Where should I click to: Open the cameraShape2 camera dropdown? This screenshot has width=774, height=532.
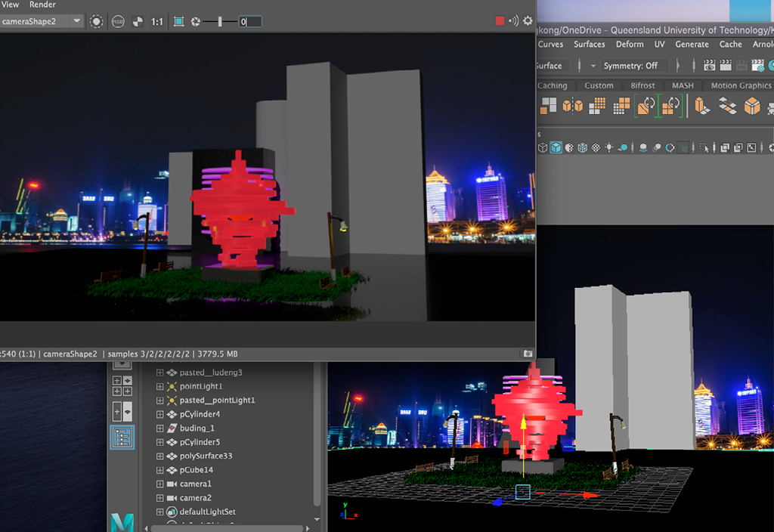click(76, 20)
